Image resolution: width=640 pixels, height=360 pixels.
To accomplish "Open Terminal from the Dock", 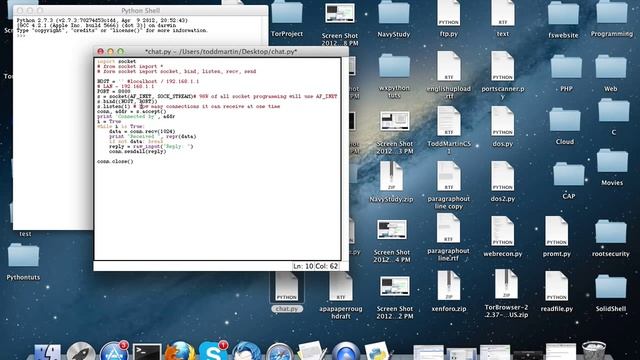I will [x=147, y=353].
